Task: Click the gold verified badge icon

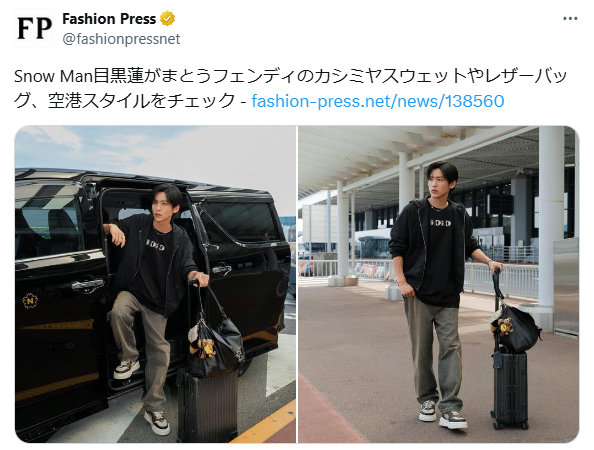Action: click(x=167, y=19)
